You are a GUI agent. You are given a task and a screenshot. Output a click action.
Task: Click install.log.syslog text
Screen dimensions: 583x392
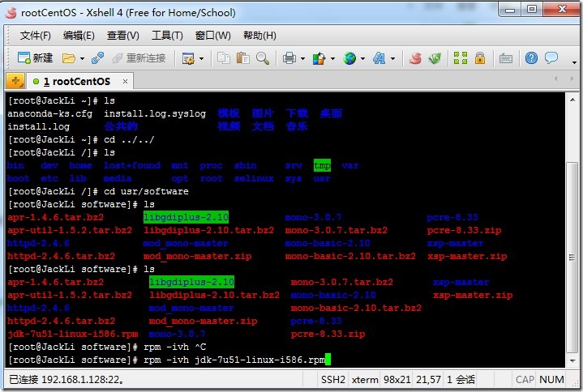[155, 113]
